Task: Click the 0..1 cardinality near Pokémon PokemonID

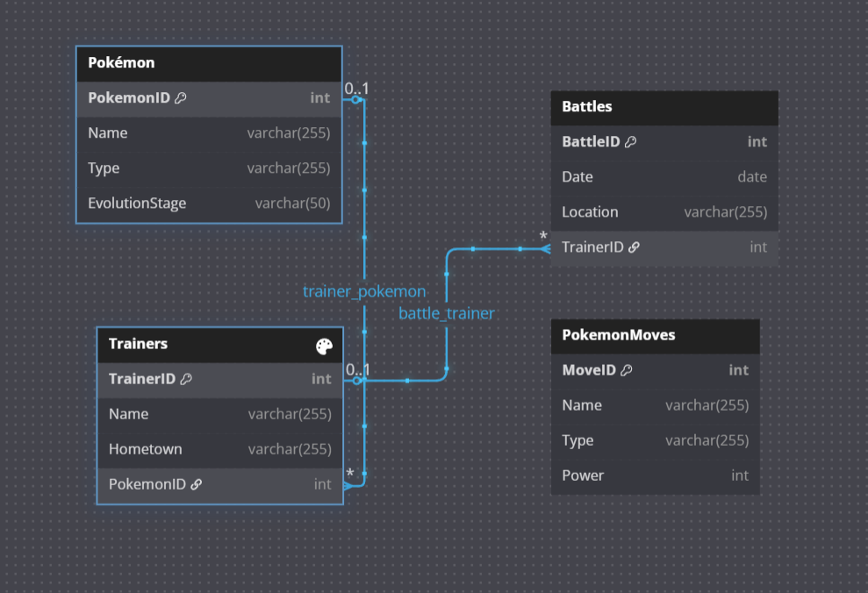Action: [x=356, y=89]
